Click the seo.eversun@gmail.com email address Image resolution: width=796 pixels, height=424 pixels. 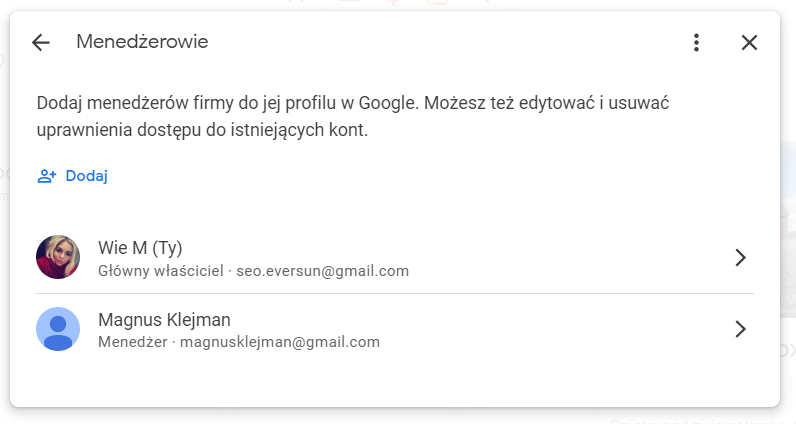tap(322, 271)
